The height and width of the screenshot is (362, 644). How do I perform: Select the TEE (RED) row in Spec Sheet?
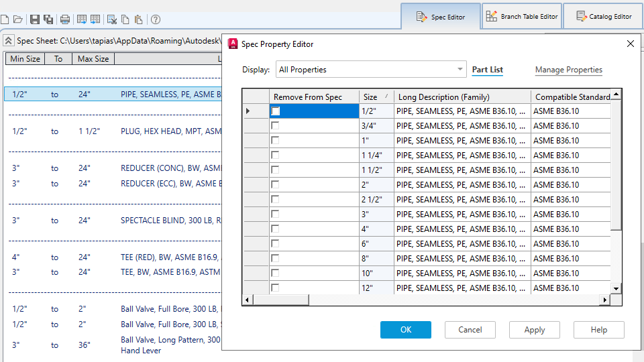coord(113,257)
